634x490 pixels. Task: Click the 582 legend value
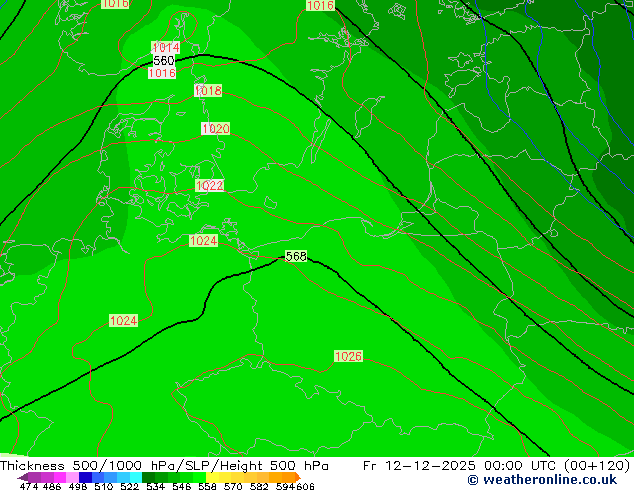259,486
